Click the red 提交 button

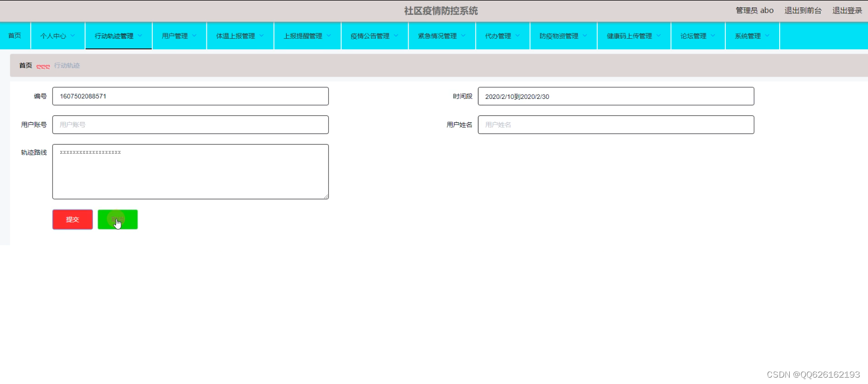pos(72,220)
